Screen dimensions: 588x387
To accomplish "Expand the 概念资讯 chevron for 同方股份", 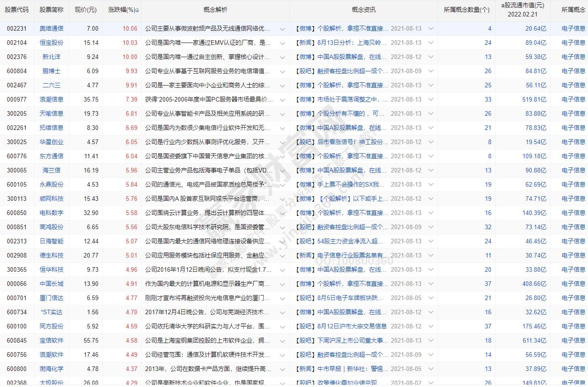I will (430, 326).
